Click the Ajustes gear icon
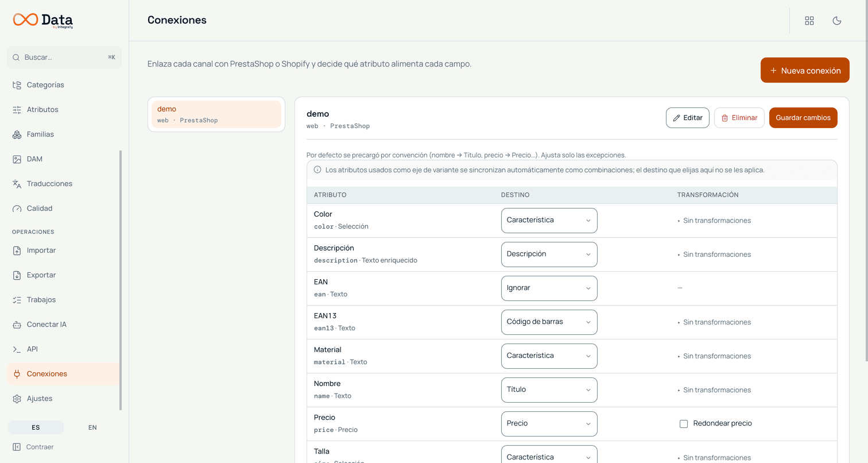 [17, 399]
